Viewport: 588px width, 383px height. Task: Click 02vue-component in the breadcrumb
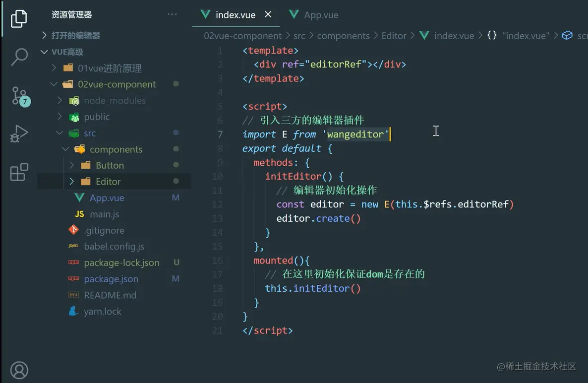pos(242,36)
